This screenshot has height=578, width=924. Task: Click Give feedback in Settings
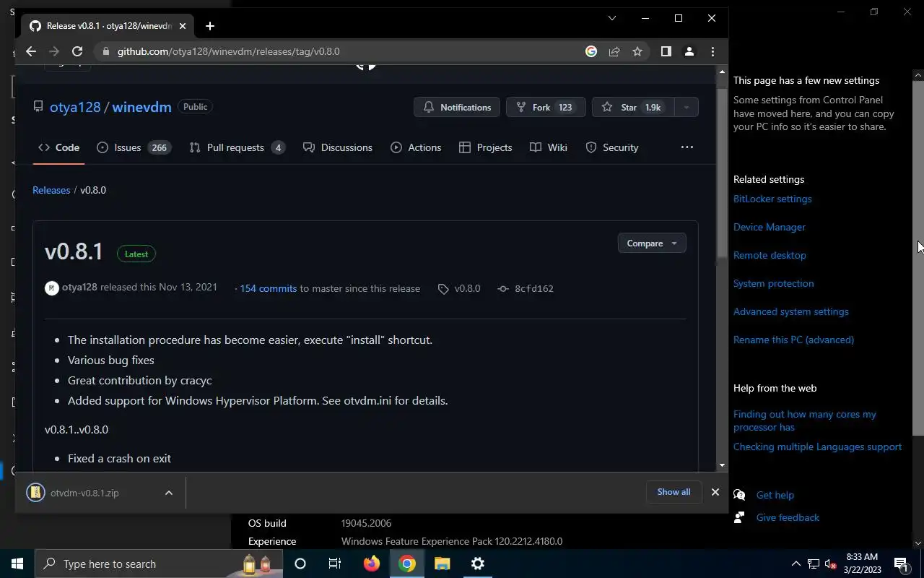(788, 517)
